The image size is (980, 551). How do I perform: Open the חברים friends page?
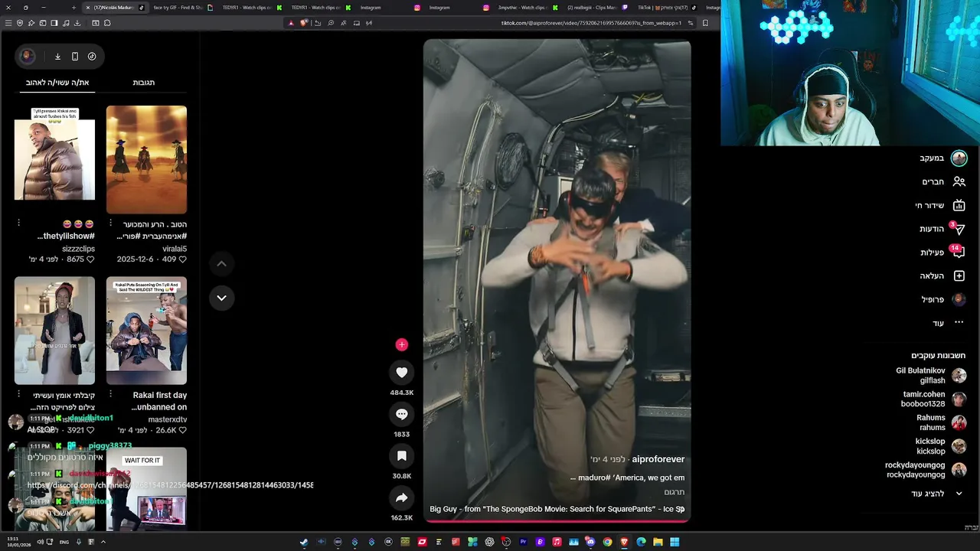click(x=943, y=182)
